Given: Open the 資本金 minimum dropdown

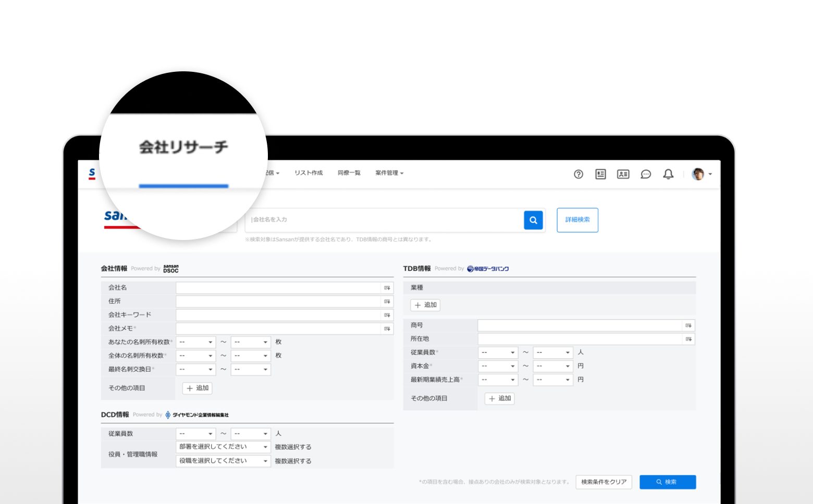Looking at the screenshot, I should pyautogui.click(x=498, y=366).
